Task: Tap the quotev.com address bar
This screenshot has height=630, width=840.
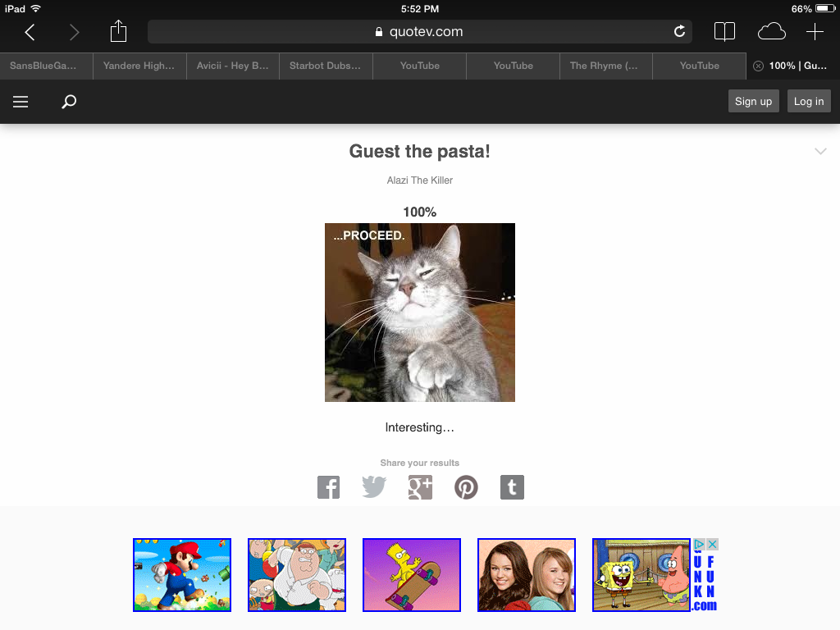Action: click(x=419, y=32)
